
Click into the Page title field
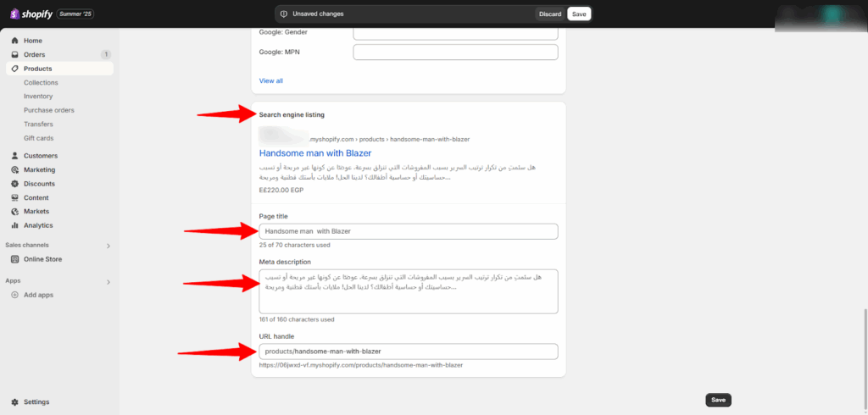point(409,231)
